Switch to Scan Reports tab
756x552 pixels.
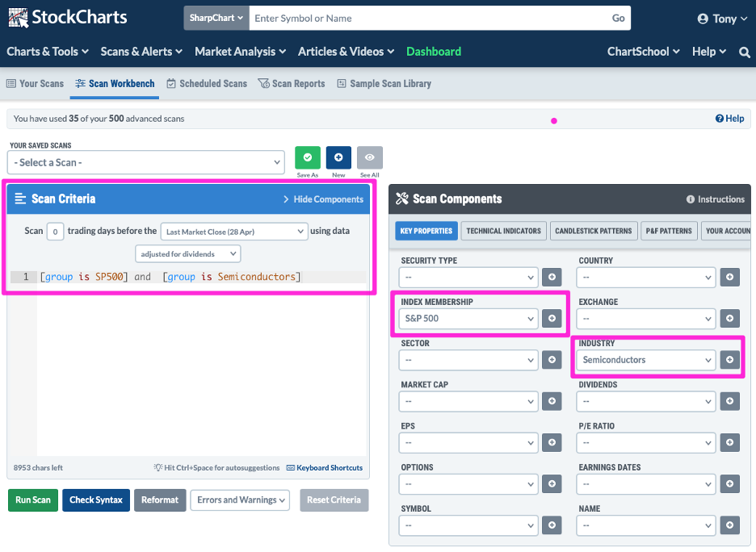[x=292, y=84]
